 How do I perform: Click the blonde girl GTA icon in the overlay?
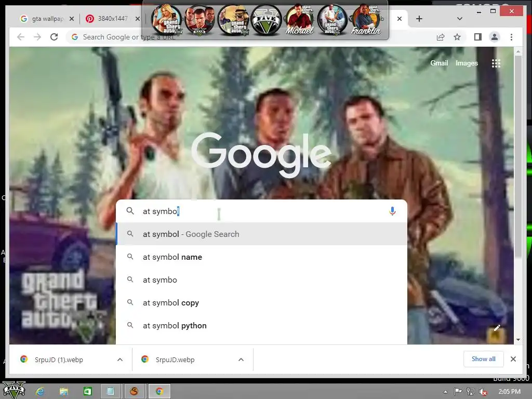[x=166, y=20]
